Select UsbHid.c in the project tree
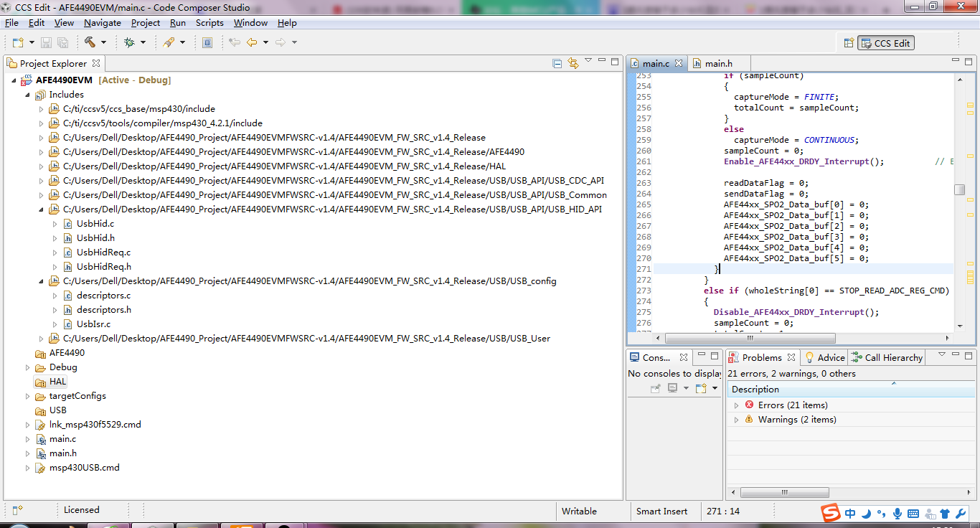Viewport: 980px width, 528px height. (x=95, y=224)
